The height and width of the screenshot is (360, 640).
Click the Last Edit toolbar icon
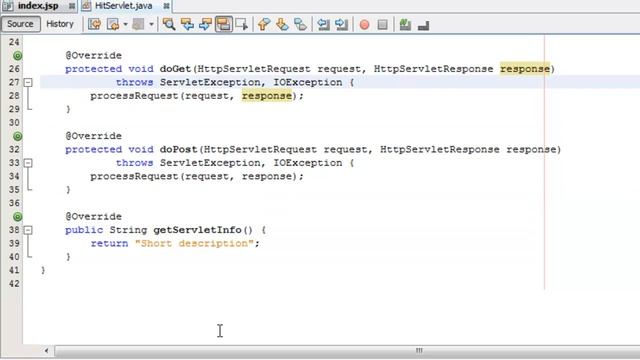[x=94, y=24]
